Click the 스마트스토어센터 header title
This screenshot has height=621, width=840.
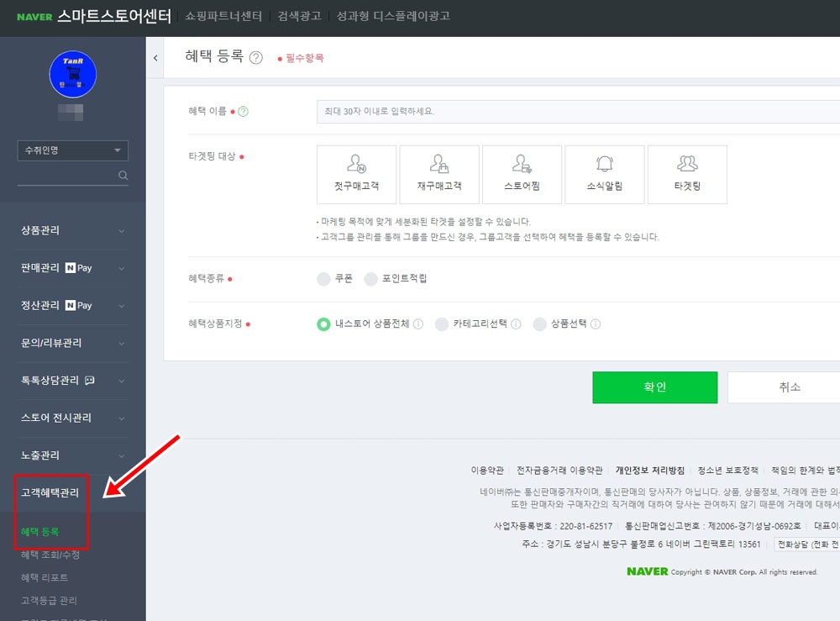(x=114, y=16)
